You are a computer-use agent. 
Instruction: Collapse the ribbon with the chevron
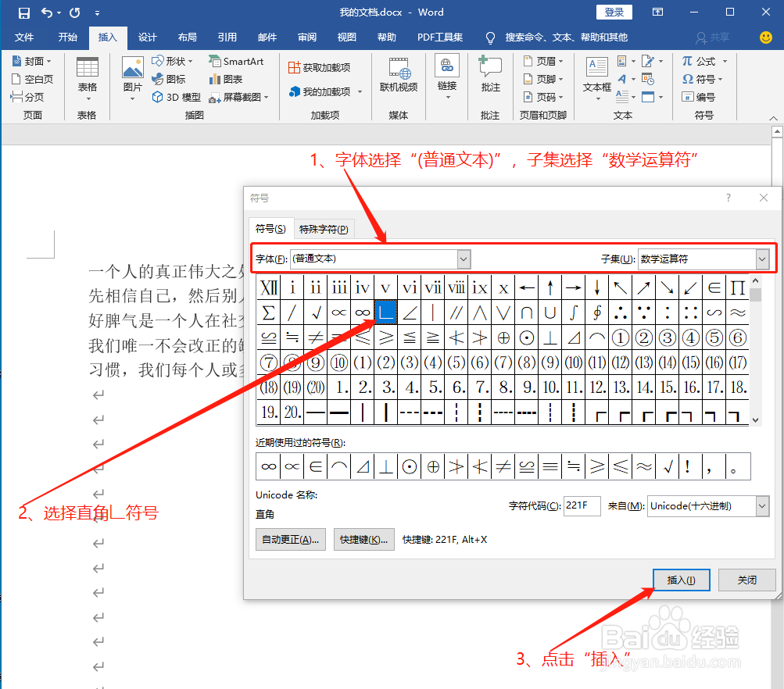773,118
